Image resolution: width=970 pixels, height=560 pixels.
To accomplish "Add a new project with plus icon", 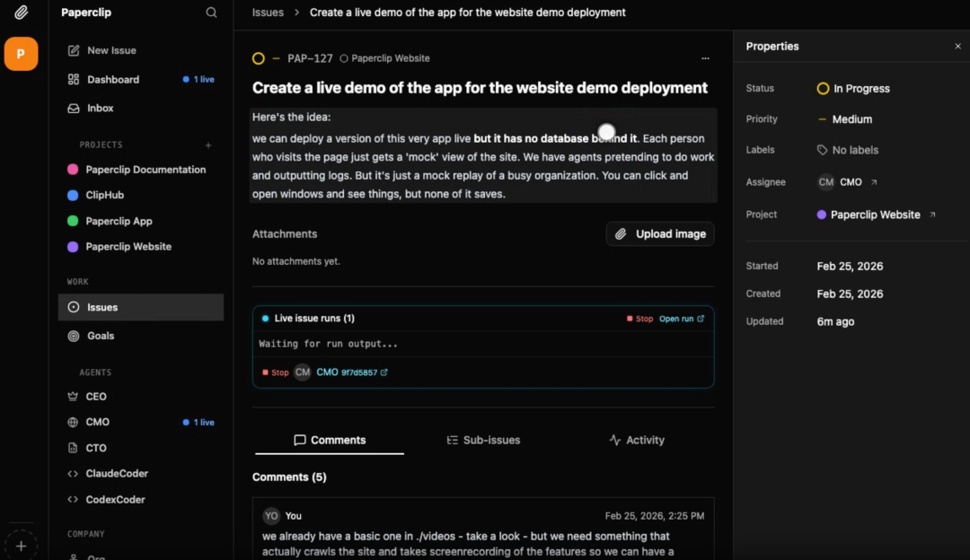I will (208, 144).
